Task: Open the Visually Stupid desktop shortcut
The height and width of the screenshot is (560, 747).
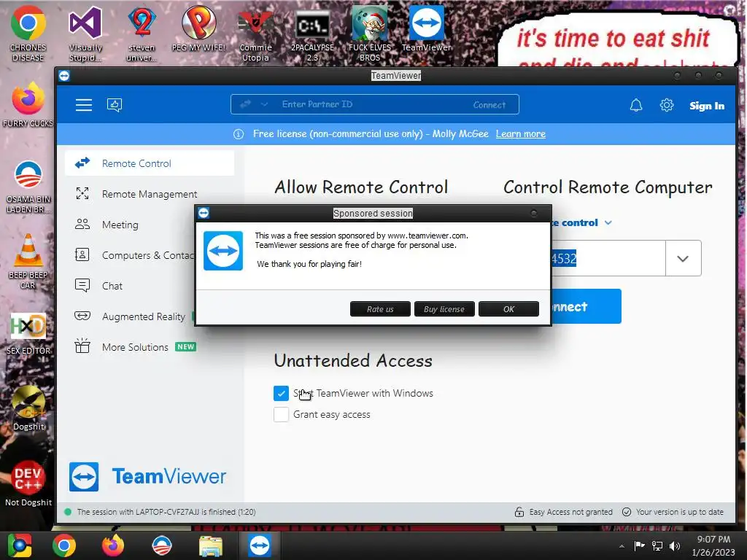Action: (85, 34)
